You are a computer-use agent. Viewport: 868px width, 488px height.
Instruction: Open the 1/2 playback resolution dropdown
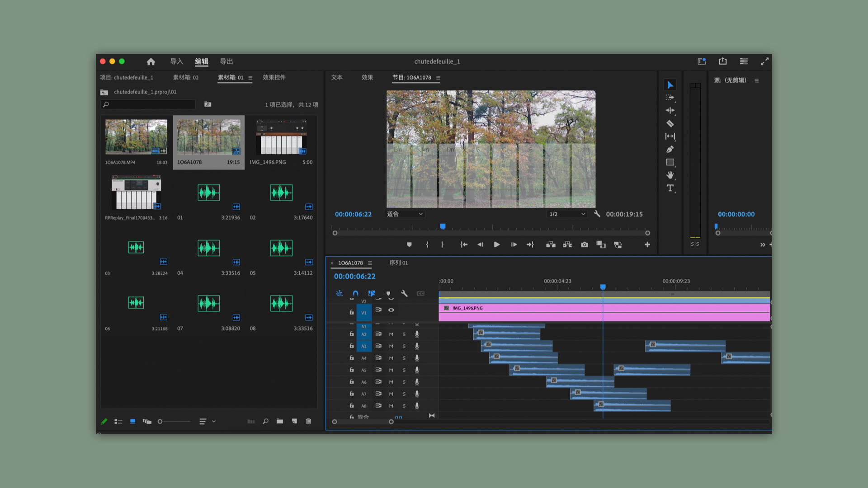[x=567, y=214]
